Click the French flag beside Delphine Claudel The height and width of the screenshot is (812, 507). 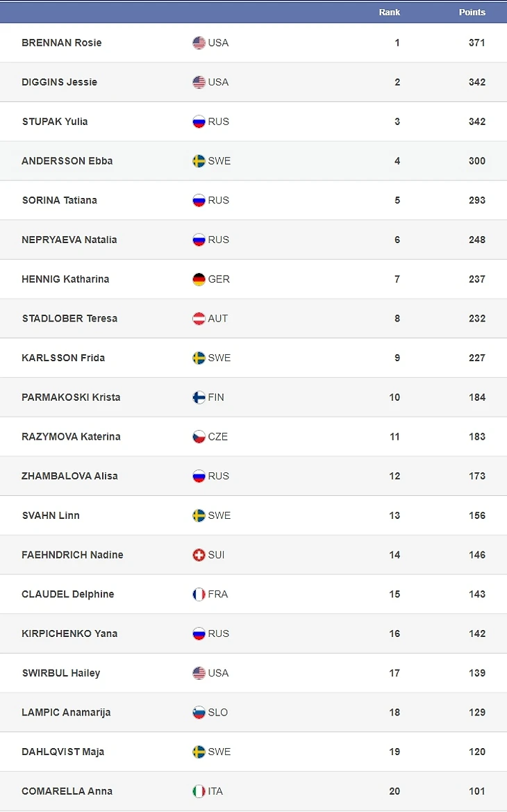(199, 595)
